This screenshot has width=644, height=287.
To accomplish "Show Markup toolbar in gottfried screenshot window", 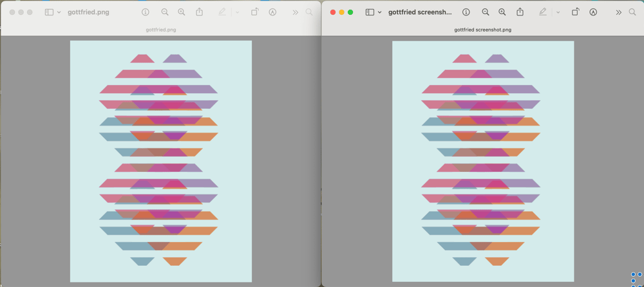I will (x=593, y=12).
